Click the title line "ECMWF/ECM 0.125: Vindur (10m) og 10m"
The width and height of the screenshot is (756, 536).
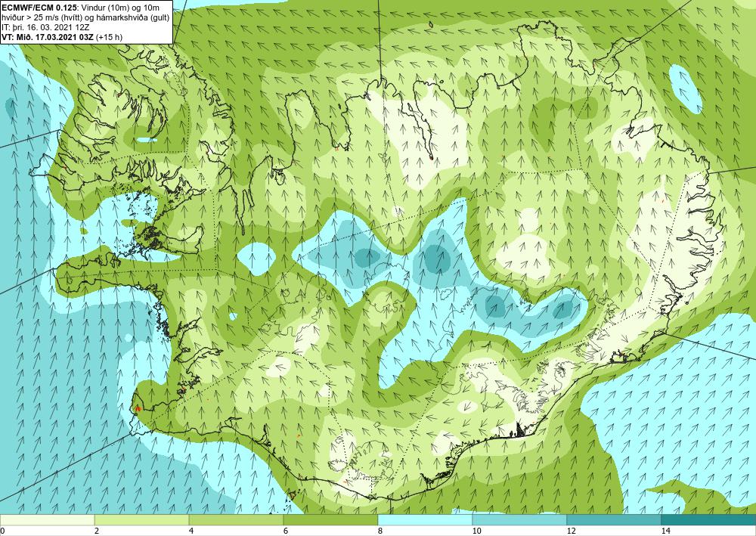coord(81,8)
